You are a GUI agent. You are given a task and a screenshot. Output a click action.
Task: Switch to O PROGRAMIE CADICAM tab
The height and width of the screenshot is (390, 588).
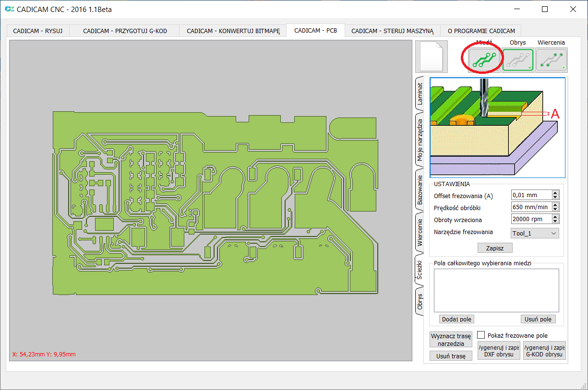(481, 31)
